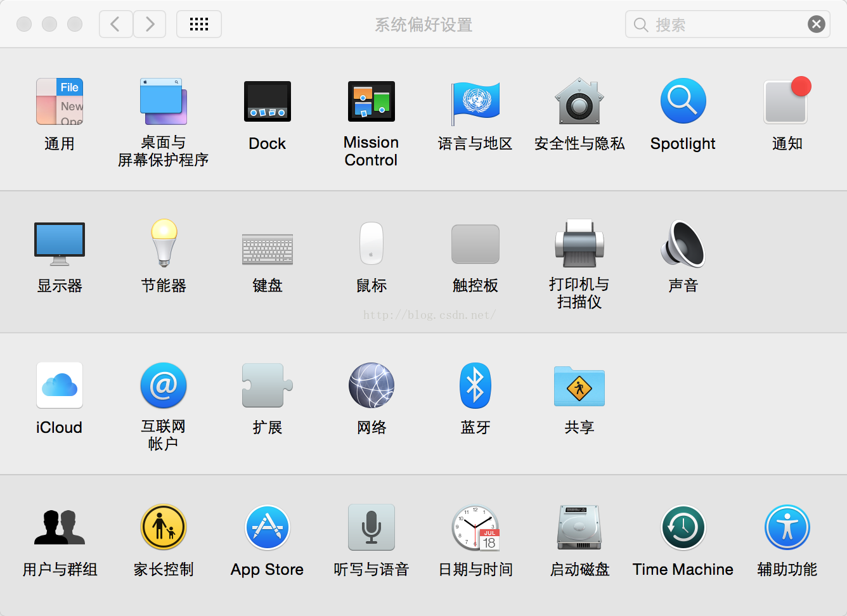Open iCloud preferences icon
847x616 pixels.
60,385
